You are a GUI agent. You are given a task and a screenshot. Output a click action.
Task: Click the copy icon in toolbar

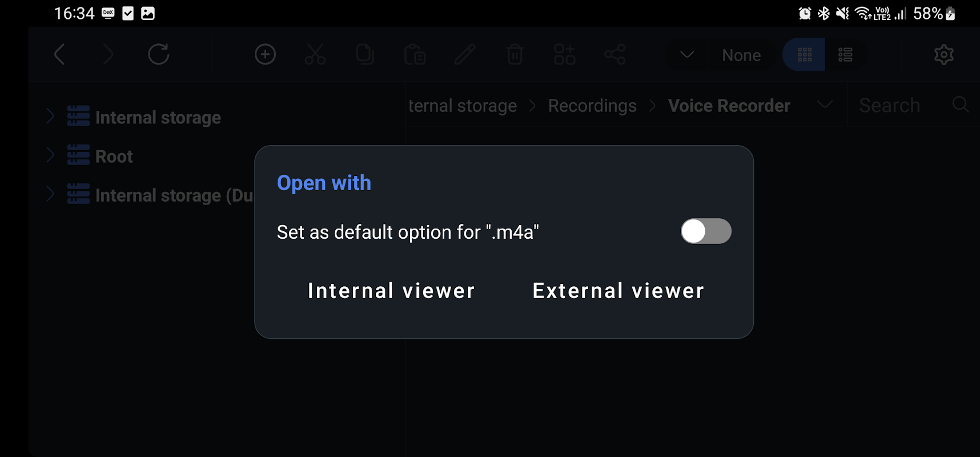tap(364, 55)
